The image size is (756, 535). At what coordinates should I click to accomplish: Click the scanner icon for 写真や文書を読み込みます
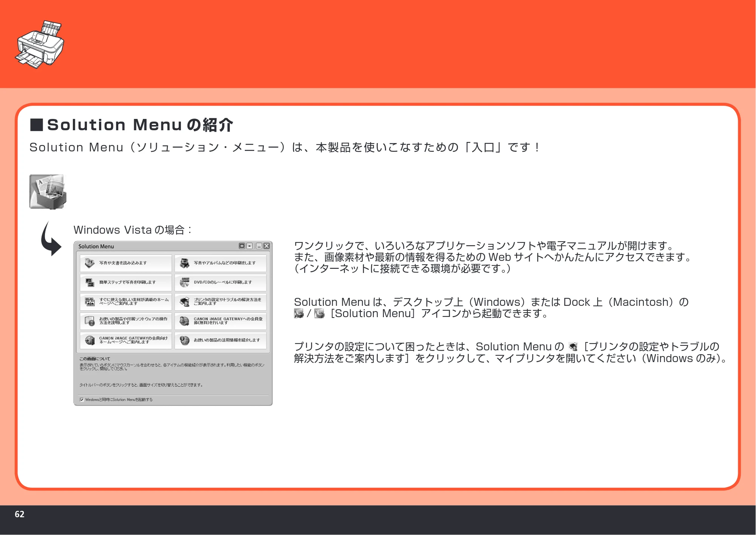[90, 263]
